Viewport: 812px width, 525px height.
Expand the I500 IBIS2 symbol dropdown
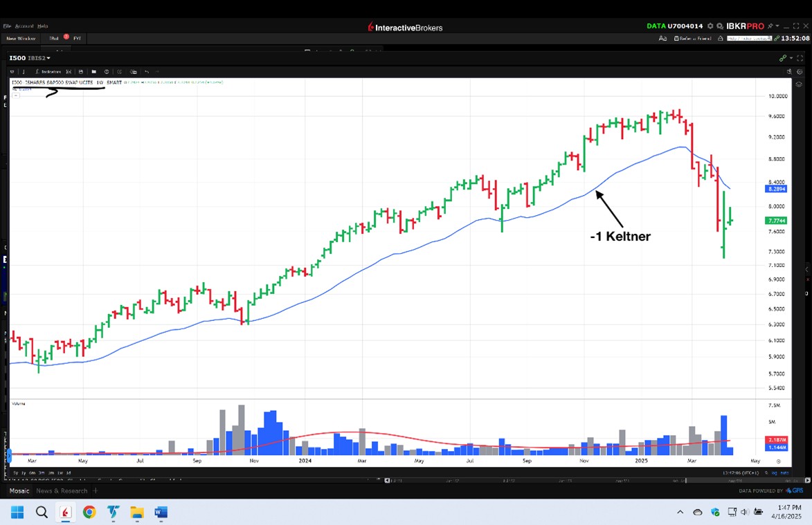coord(30,58)
